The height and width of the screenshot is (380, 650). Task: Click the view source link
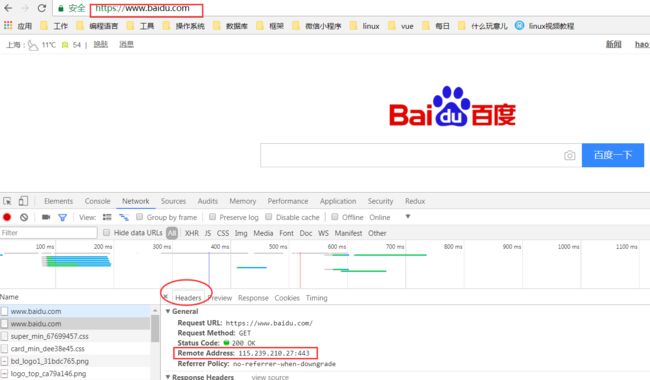(x=270, y=377)
